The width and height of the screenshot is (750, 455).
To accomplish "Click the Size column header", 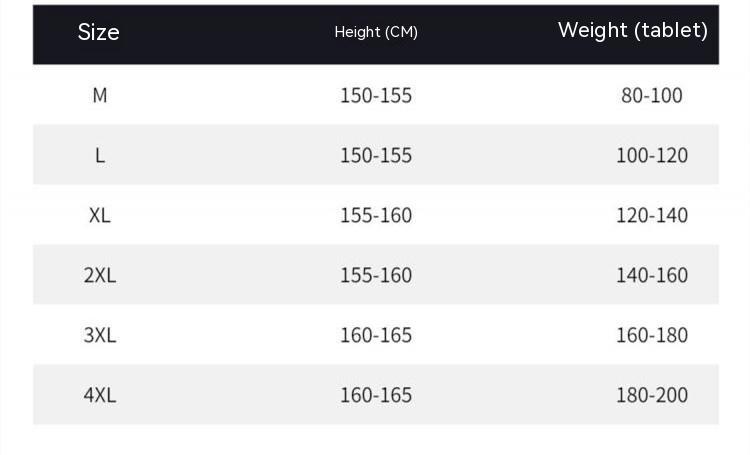I will [99, 33].
